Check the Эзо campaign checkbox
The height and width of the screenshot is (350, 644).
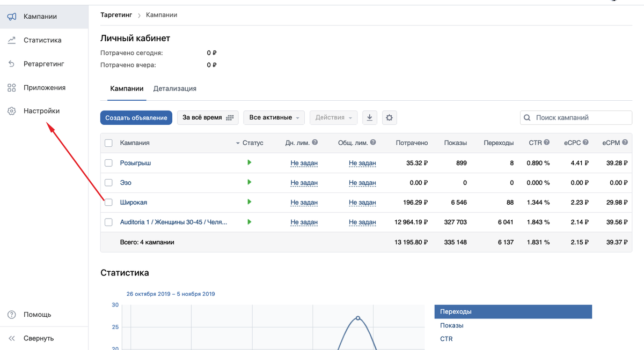108,183
